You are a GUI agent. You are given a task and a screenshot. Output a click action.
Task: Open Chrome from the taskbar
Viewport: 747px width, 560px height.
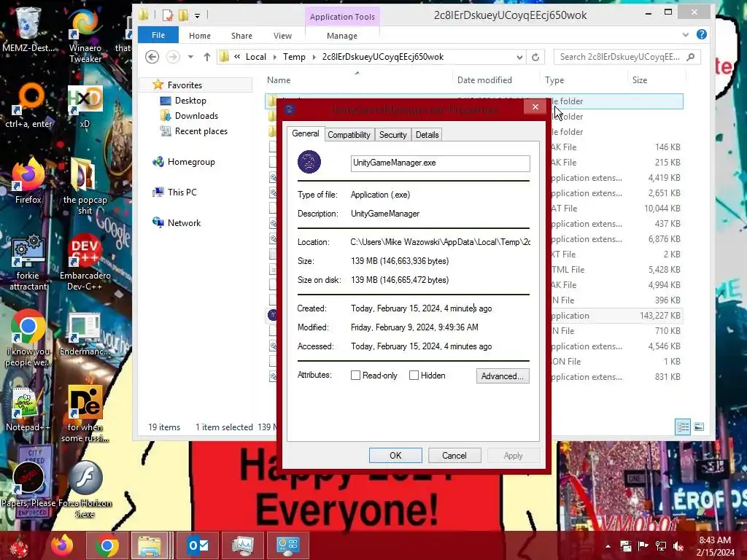point(107,545)
